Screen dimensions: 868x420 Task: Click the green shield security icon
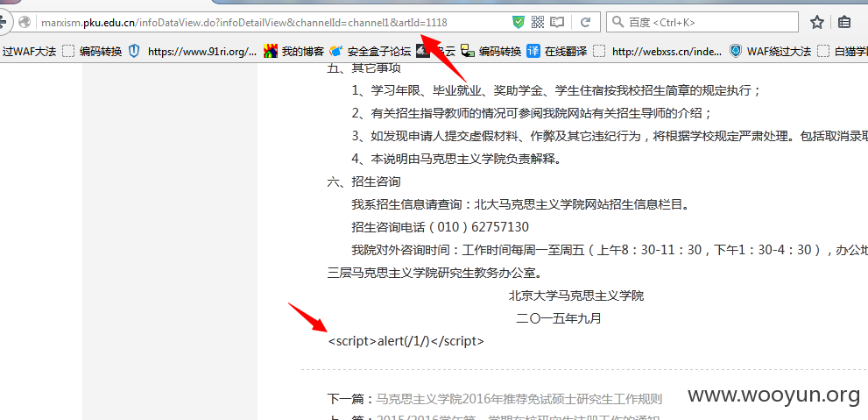click(519, 22)
